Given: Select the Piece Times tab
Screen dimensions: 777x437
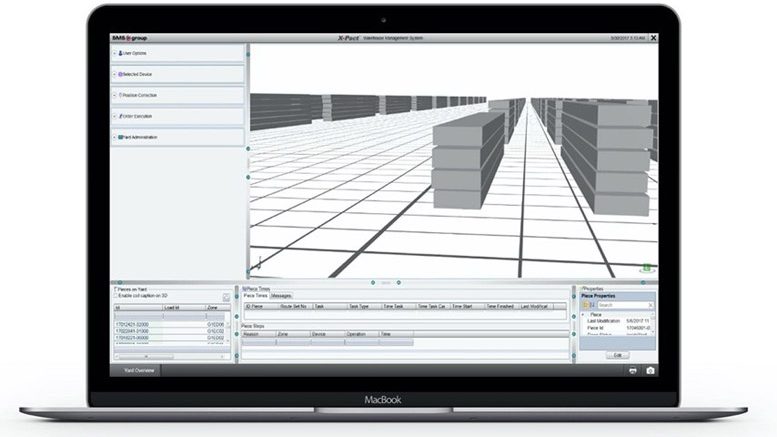Looking at the screenshot, I should [255, 296].
